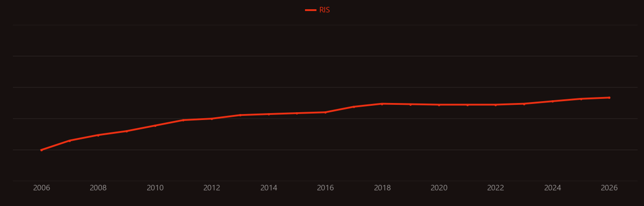This screenshot has height=206, width=644.
Task: Click the RIS data point at 2024
Action: point(552,101)
